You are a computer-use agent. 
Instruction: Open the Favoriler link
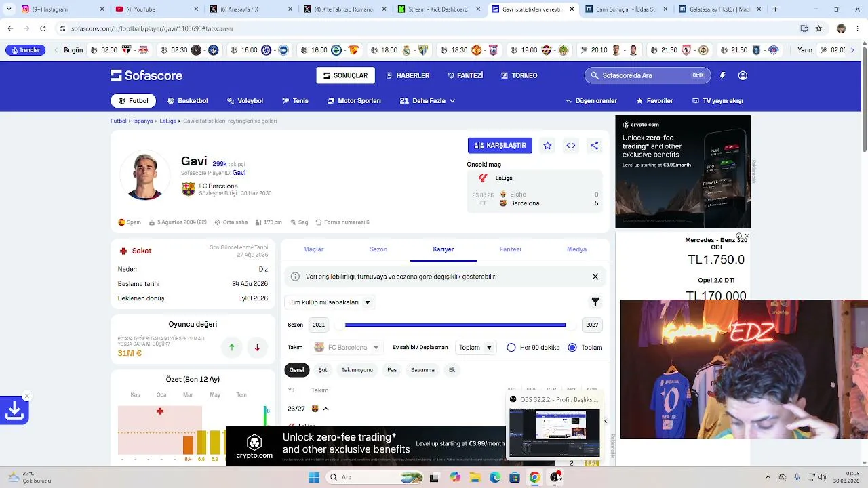point(654,100)
